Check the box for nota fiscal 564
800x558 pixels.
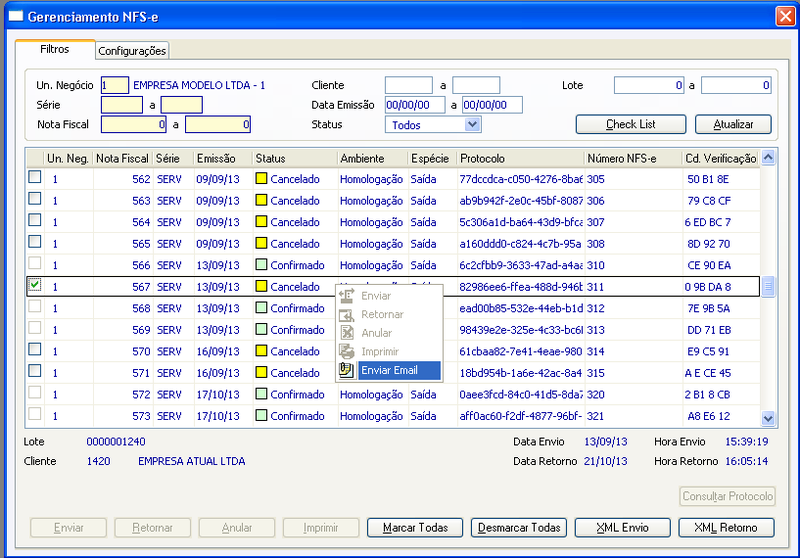35,220
